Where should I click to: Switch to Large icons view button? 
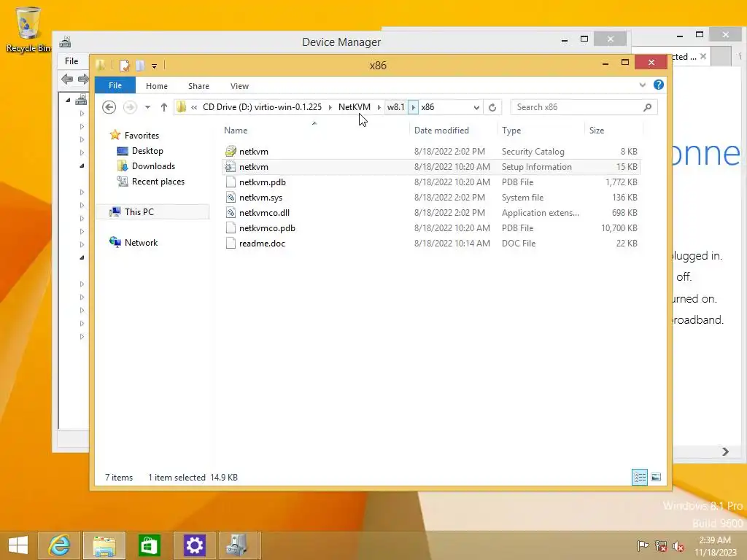click(656, 477)
